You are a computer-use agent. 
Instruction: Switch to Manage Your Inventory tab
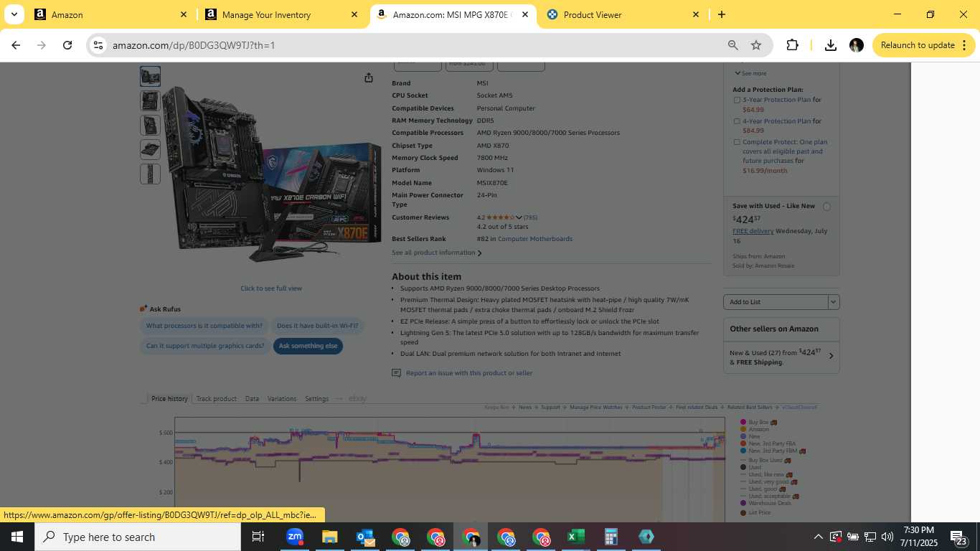(x=282, y=14)
